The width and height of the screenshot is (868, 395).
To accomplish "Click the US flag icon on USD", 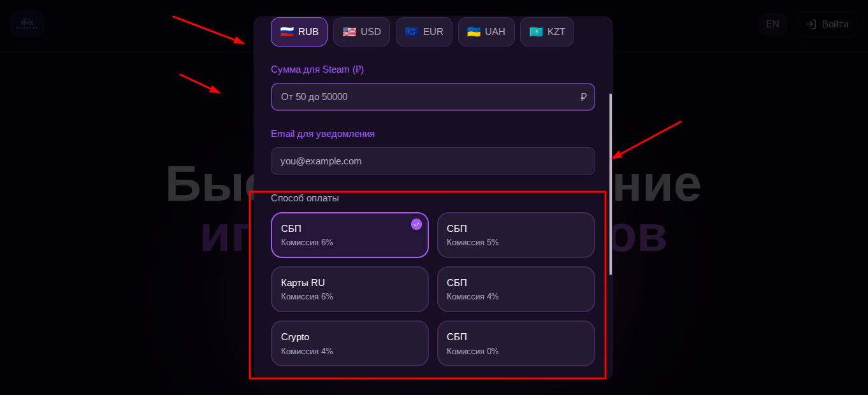I will (x=349, y=32).
